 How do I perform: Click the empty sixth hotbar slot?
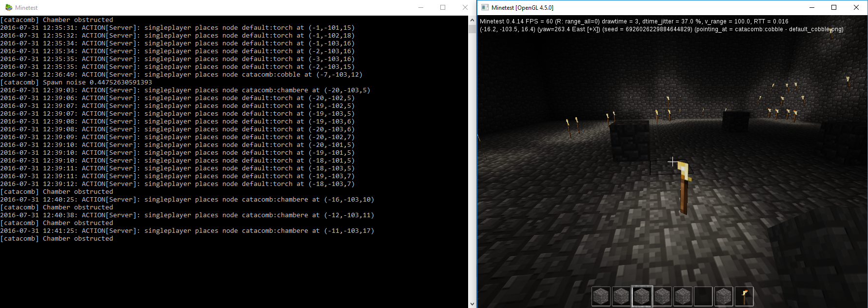[703, 296]
